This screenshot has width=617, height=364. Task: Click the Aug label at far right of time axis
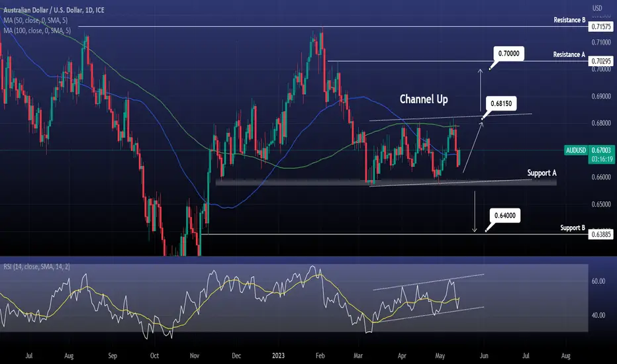[565, 356]
